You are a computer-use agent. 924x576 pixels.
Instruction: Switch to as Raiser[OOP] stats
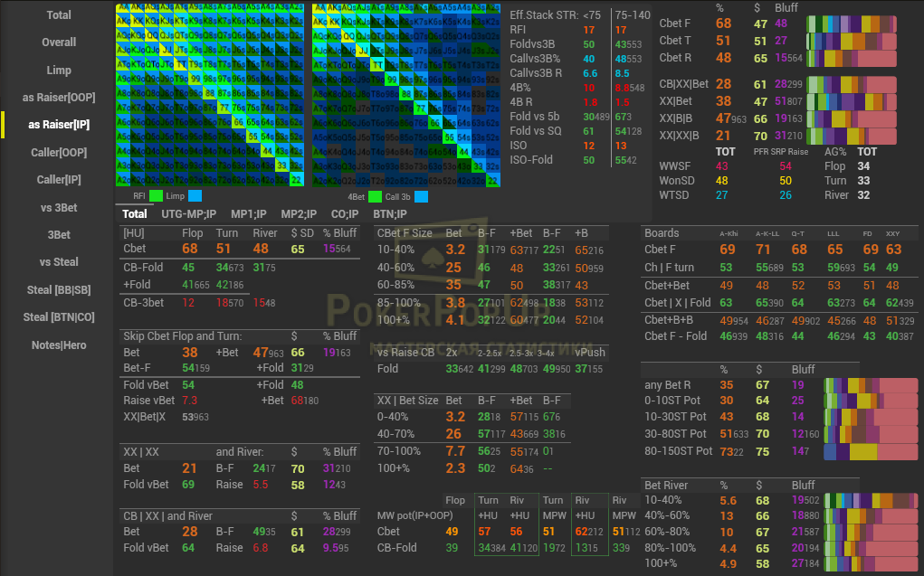(59, 98)
